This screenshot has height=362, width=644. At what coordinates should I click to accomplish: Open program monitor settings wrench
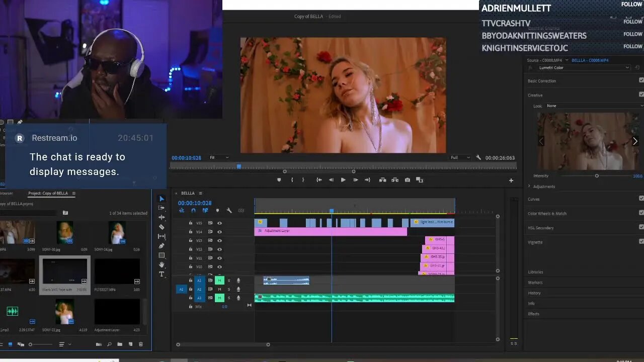pyautogui.click(x=478, y=157)
